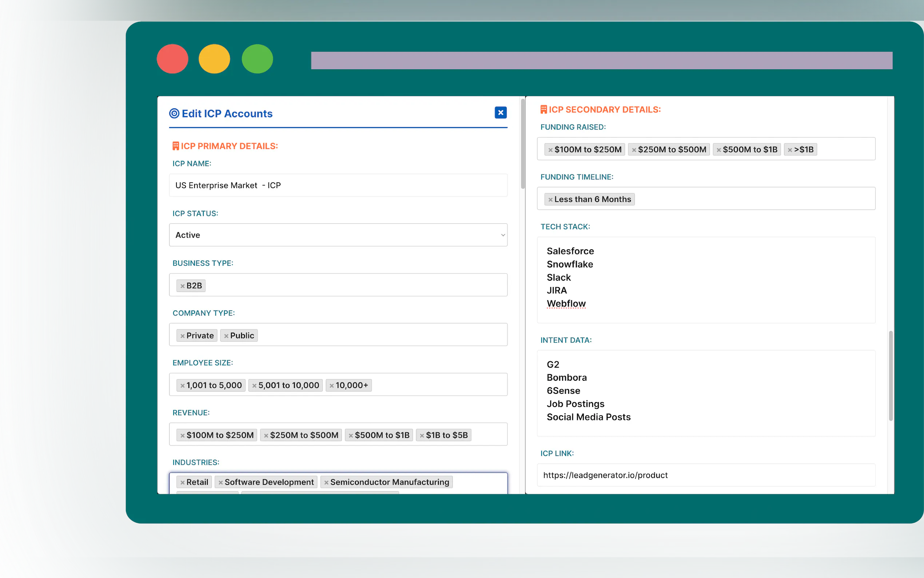Image resolution: width=924 pixels, height=578 pixels.
Task: Remove the B2B business type tag
Action: [x=183, y=286]
